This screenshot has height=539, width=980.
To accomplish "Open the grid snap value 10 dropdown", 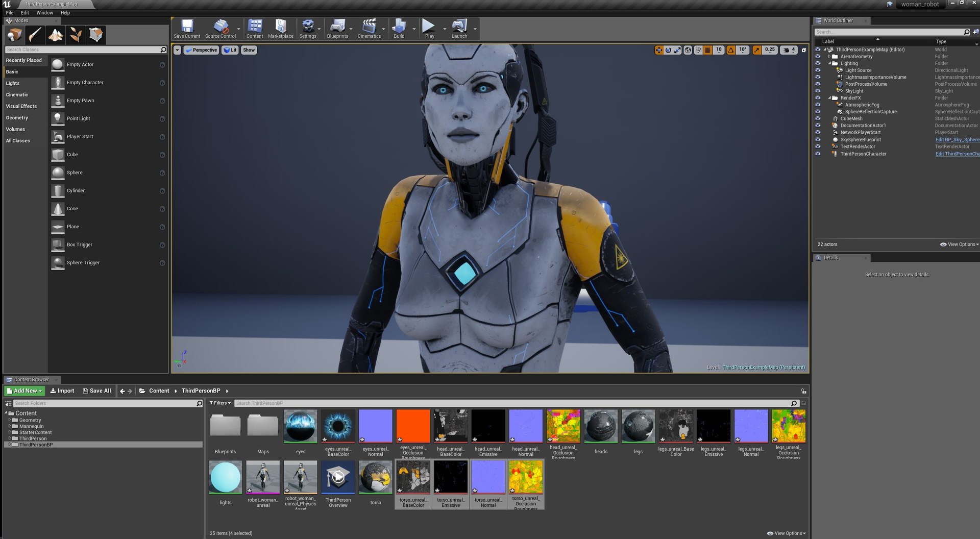I will pyautogui.click(x=719, y=50).
